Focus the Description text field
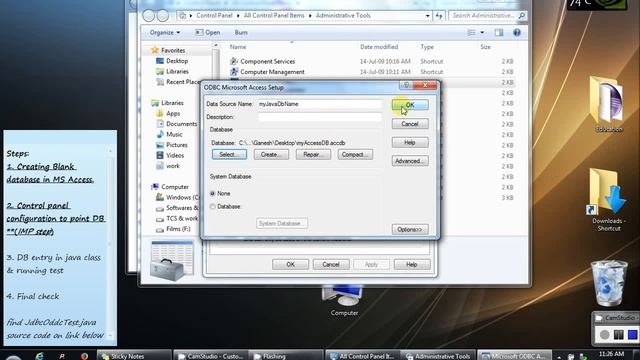 [320, 117]
